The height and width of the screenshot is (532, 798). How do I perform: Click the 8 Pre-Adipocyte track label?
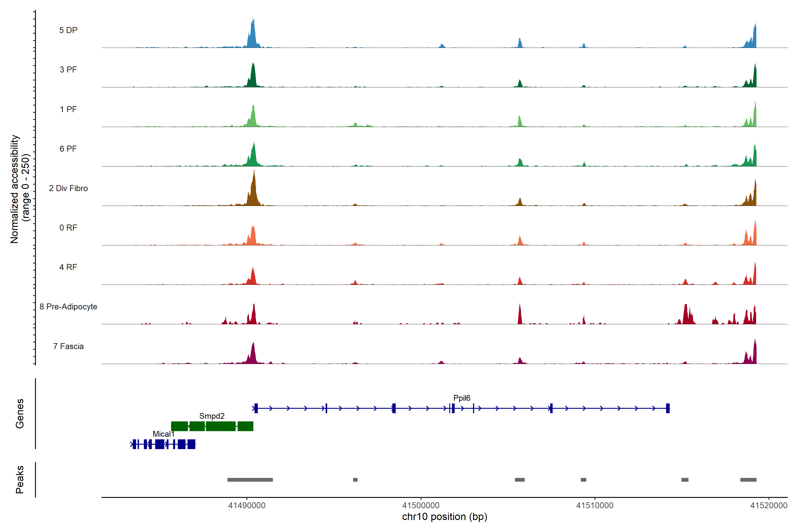point(68,307)
